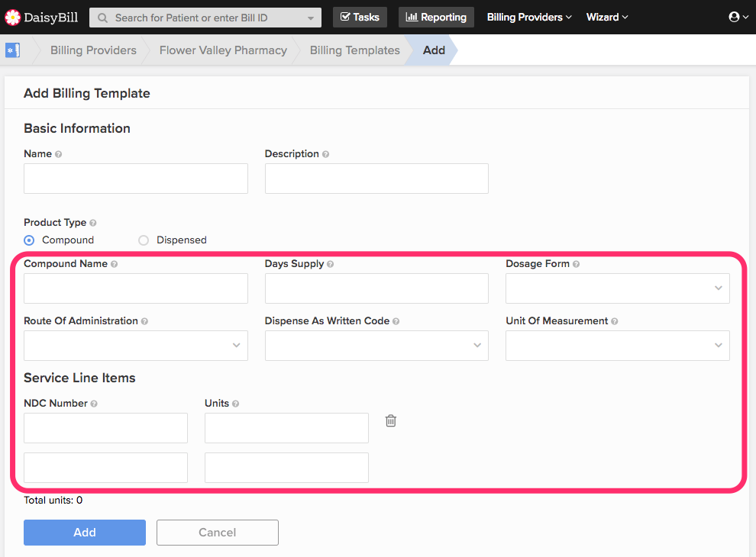Click the user account icon top right

(732, 16)
